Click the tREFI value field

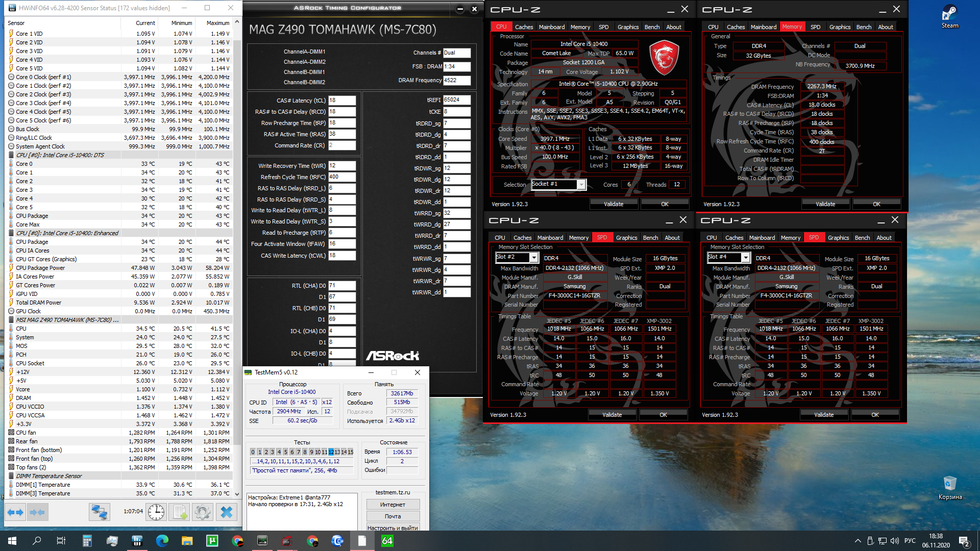[x=456, y=100]
